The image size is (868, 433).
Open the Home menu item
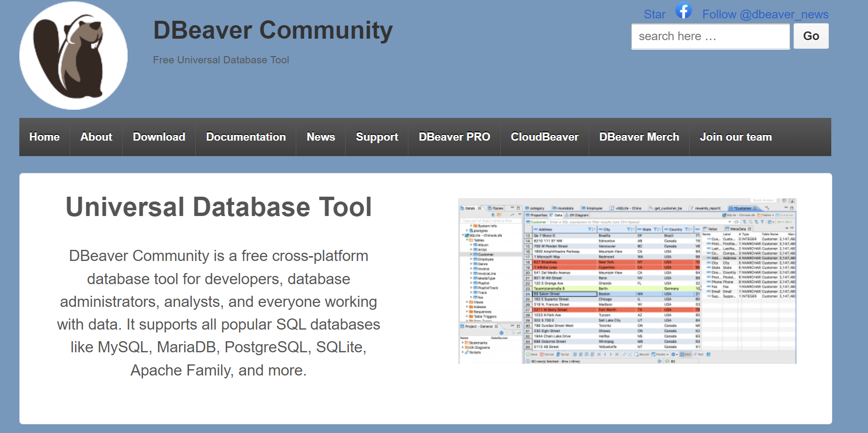click(44, 137)
